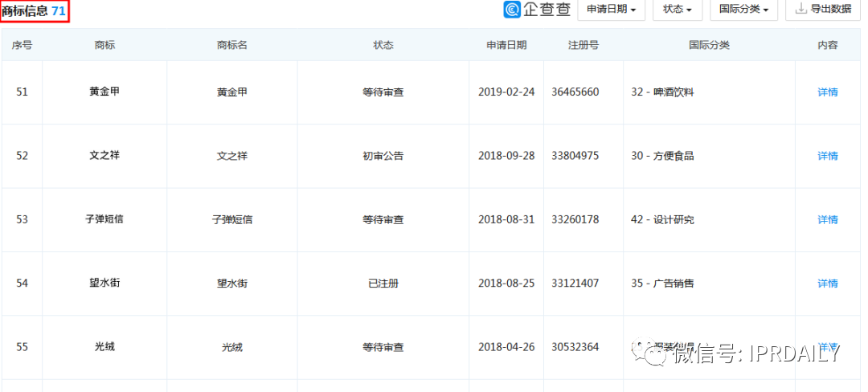Click row number 53
Viewport: 868px width, 392px height.
point(22,219)
